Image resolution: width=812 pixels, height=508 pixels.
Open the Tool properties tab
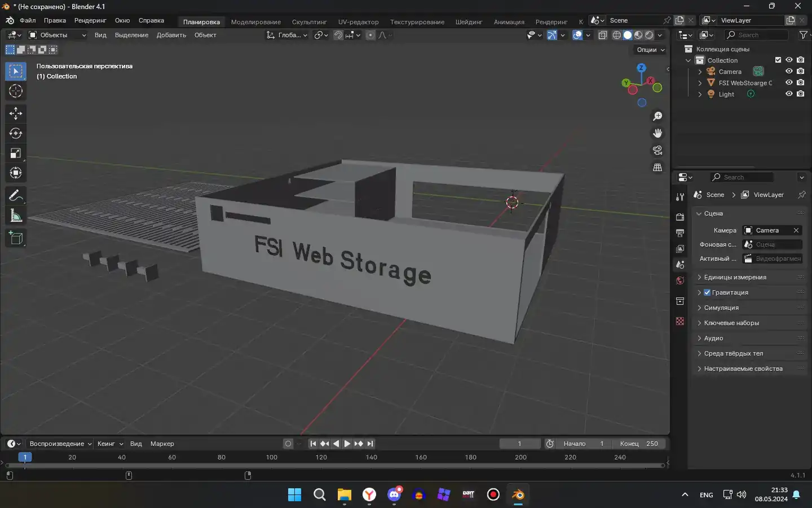coord(680,196)
